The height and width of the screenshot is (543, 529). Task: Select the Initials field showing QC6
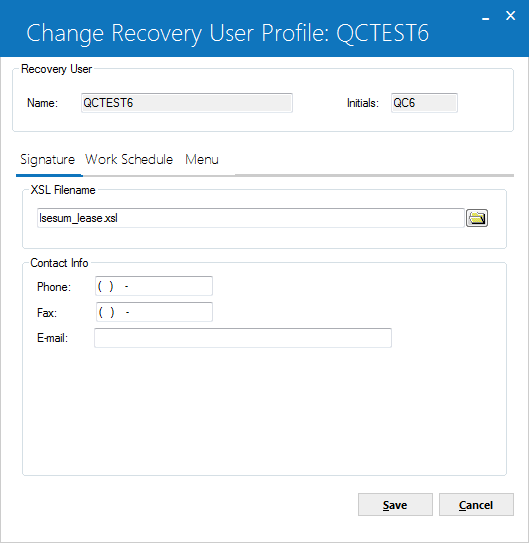tap(424, 103)
